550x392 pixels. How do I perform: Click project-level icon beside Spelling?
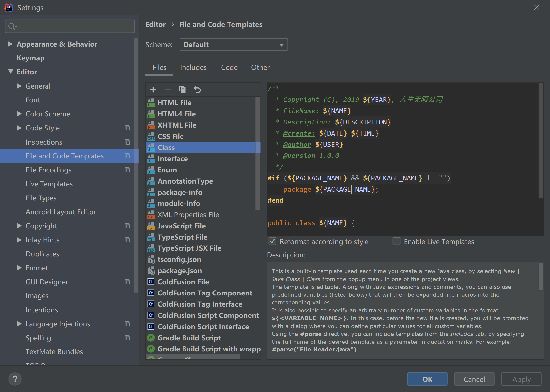point(127,338)
